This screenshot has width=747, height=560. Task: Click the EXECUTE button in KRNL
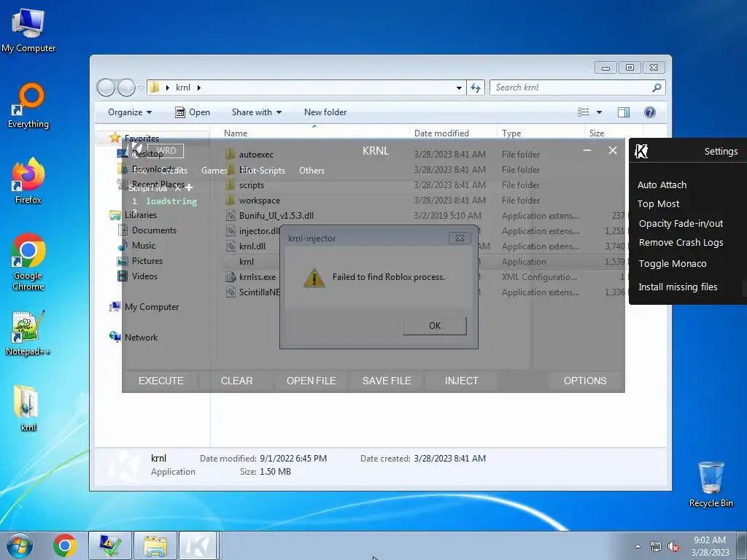(161, 381)
